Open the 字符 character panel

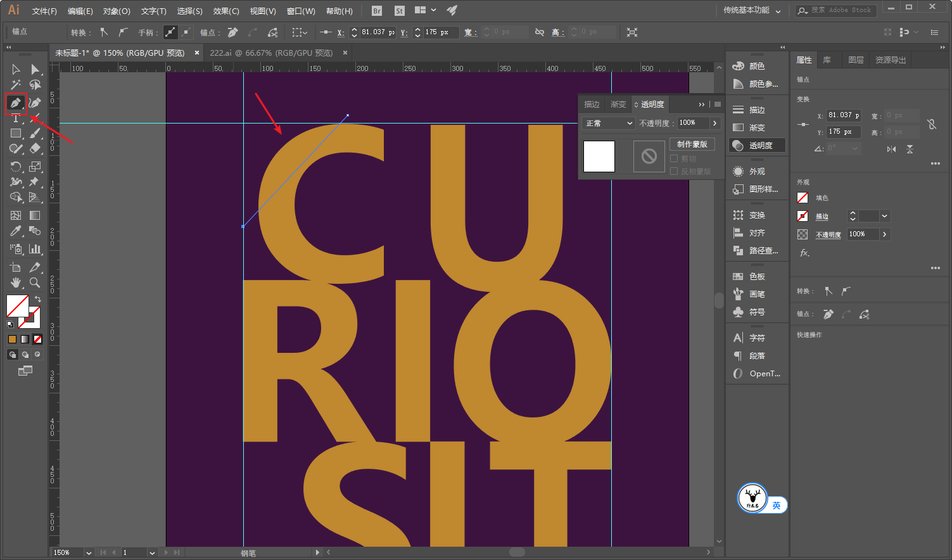[757, 338]
